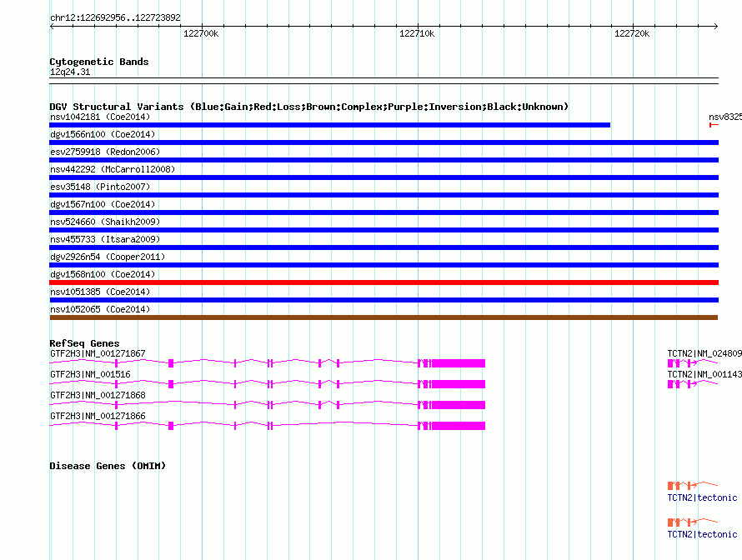Open variant dgv1567n100 (Coe2014) label
This screenshot has width=742, height=560.
[103, 204]
